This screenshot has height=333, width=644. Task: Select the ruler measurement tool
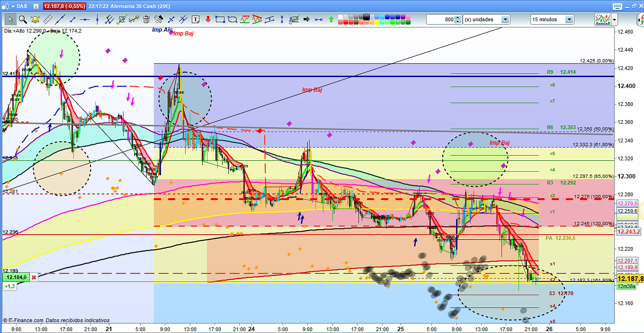[47, 19]
